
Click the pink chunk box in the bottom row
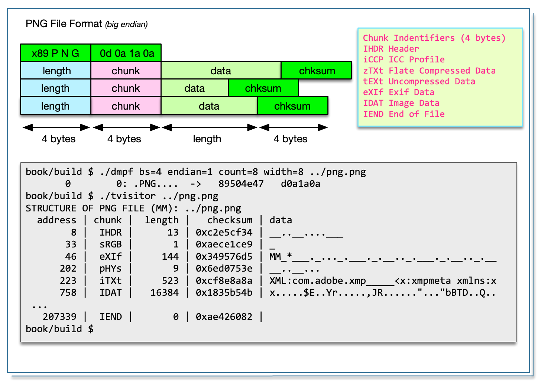(126, 106)
